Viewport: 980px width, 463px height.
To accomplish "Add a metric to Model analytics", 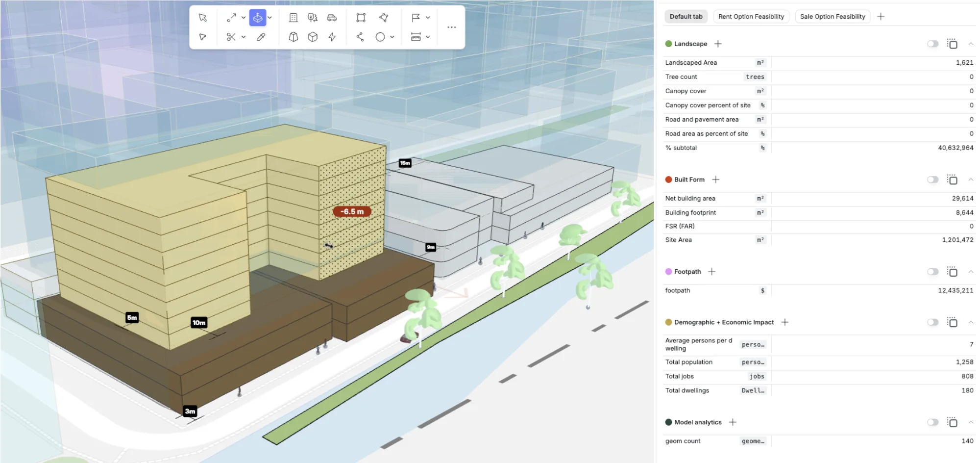I will coord(733,422).
